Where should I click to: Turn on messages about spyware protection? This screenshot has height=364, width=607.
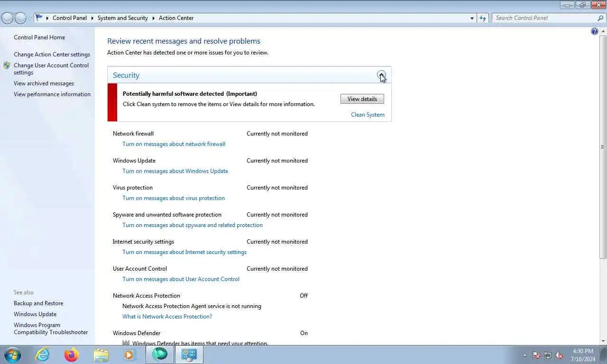193,225
